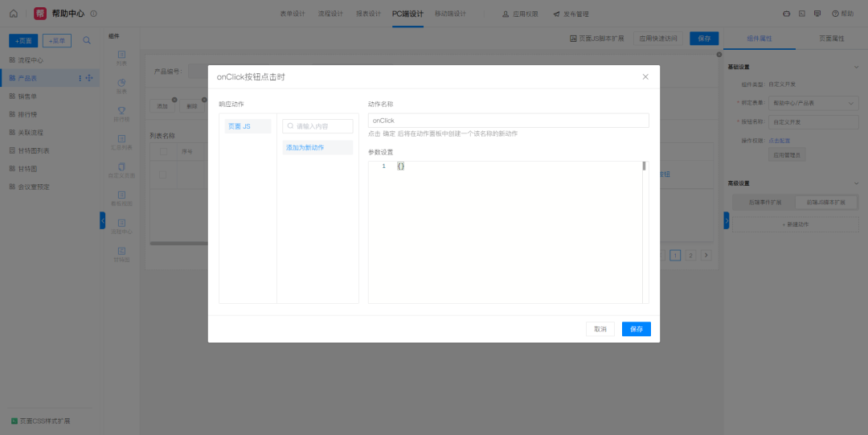Click the 保存 button in the dialog
The image size is (868, 435).
point(636,329)
